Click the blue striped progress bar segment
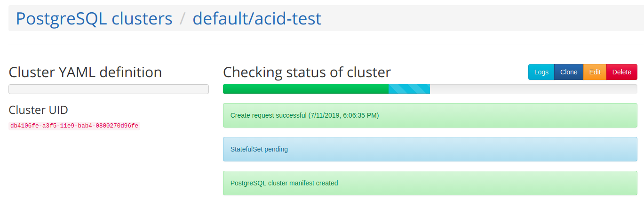644x208 pixels. 409,89
